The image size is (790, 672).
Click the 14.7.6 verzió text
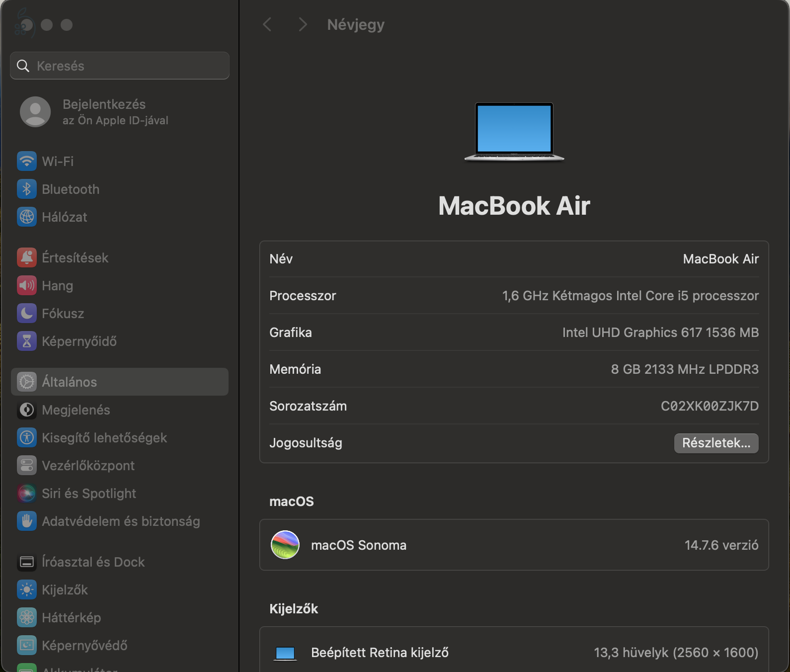coord(721,545)
